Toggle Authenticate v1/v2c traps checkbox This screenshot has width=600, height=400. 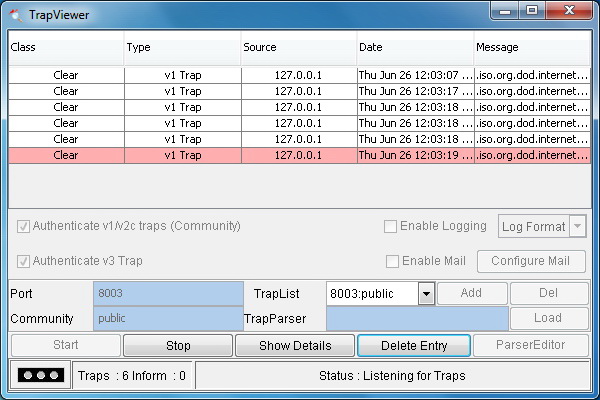click(23, 227)
